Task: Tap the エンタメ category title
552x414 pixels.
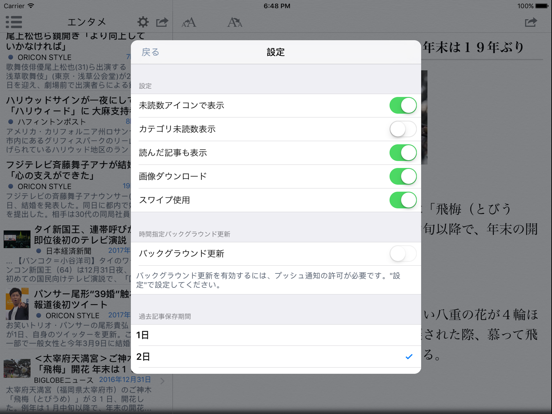Action: [x=87, y=22]
